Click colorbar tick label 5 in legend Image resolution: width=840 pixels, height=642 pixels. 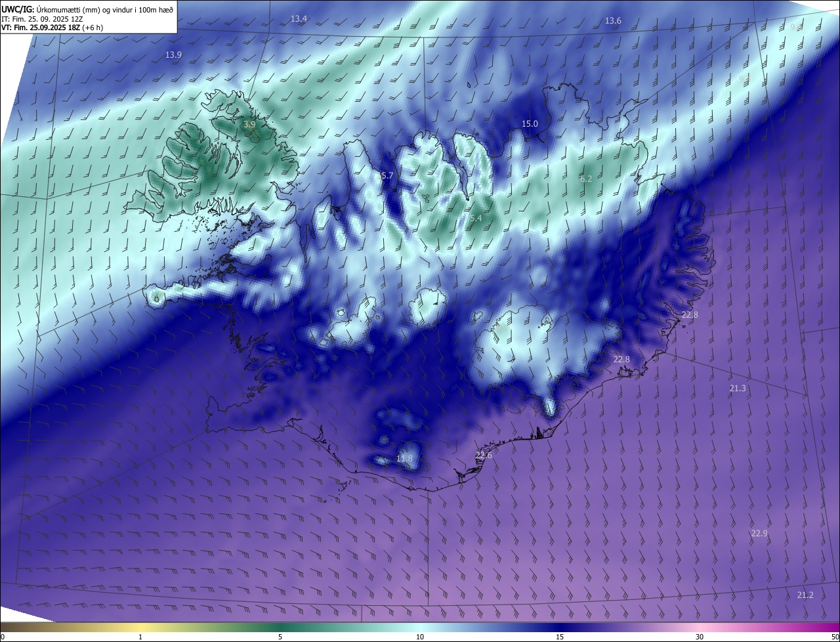pos(280,637)
